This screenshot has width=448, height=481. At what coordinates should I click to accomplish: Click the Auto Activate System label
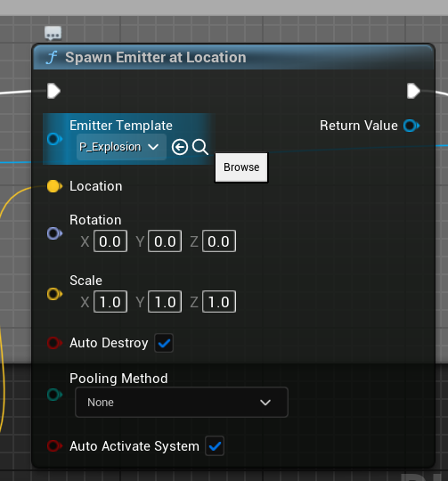click(x=134, y=446)
